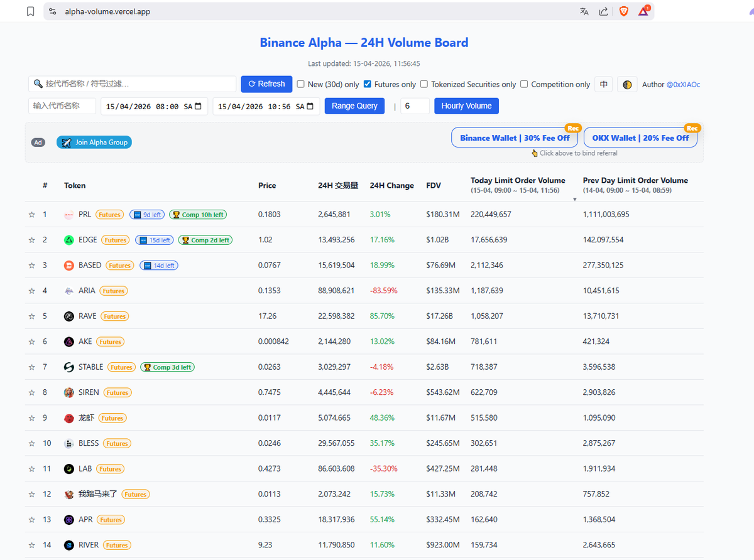754x560 pixels.
Task: Star the STABLE token row
Action: click(31, 367)
